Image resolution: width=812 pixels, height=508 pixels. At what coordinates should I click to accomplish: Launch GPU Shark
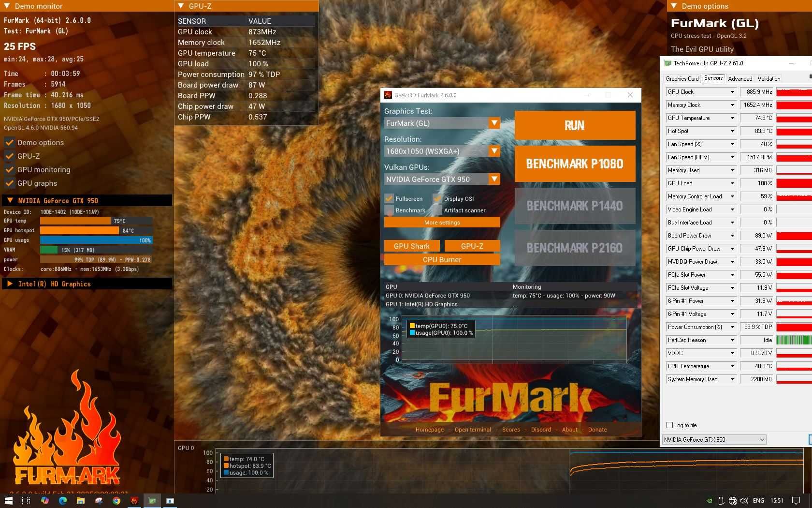412,246
